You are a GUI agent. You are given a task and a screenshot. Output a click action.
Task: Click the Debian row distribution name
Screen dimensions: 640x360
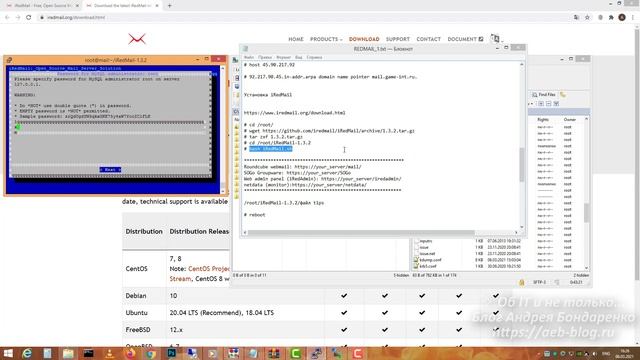[136, 296]
